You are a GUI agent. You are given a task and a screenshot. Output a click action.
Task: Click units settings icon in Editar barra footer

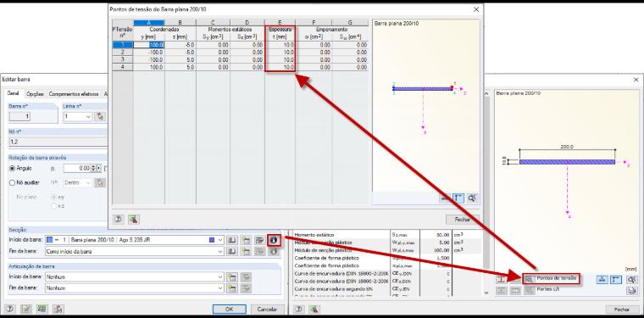(42, 310)
